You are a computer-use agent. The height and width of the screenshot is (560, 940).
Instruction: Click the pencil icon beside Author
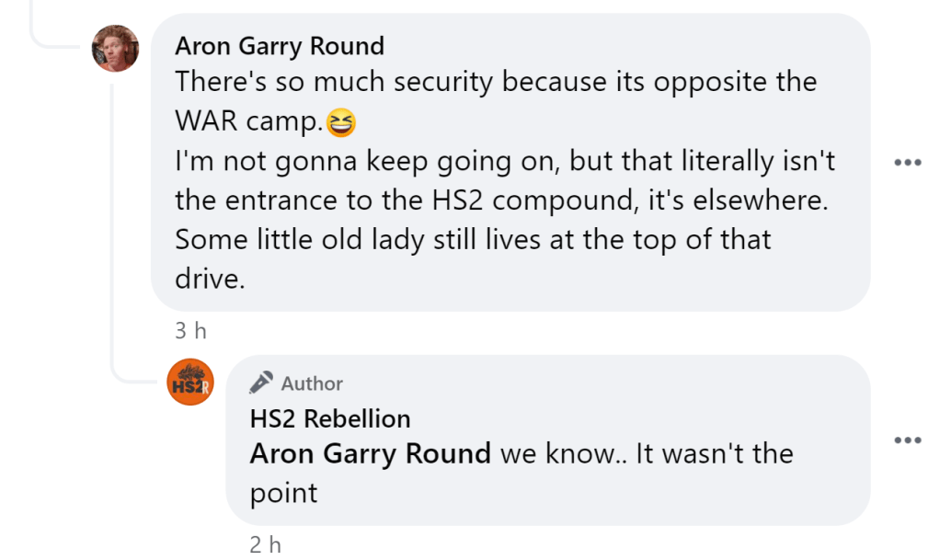[x=261, y=383]
